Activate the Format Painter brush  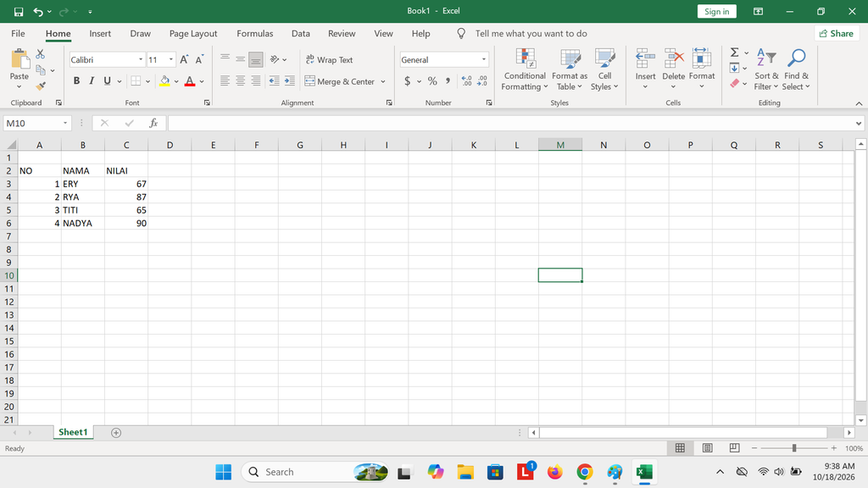click(41, 86)
